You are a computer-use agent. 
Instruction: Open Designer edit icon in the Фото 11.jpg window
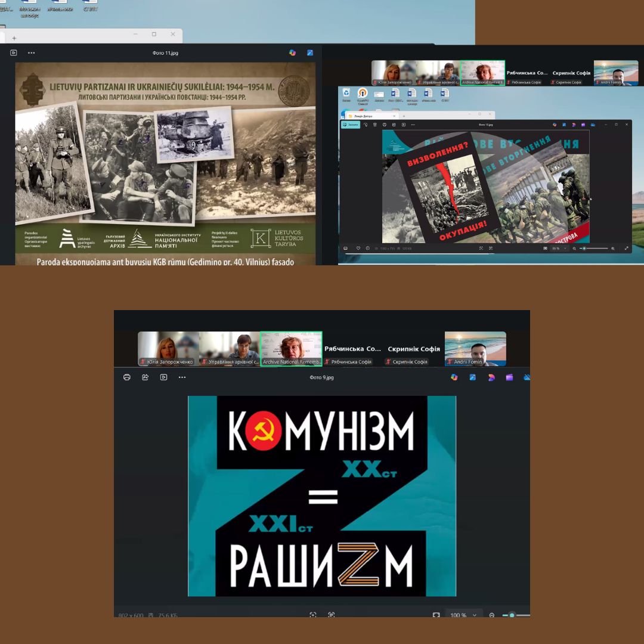coord(310,52)
